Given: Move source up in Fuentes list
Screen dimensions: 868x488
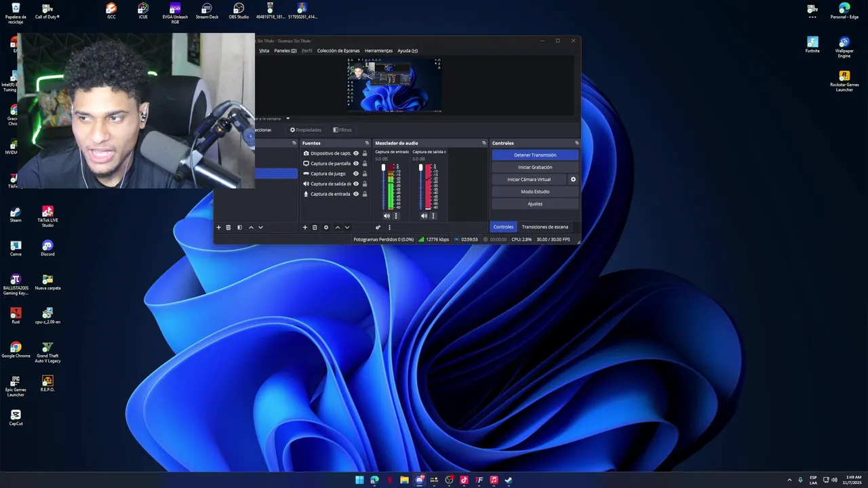Looking at the screenshot, I should point(338,227).
